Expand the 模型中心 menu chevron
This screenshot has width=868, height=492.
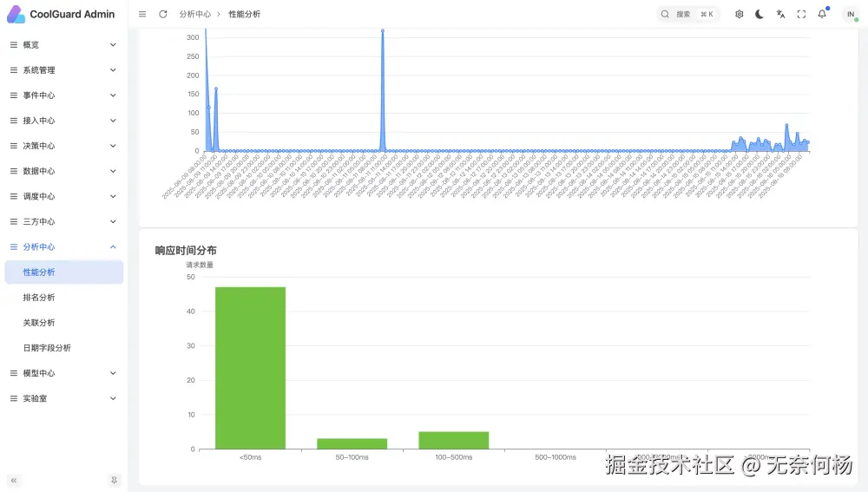[113, 373]
